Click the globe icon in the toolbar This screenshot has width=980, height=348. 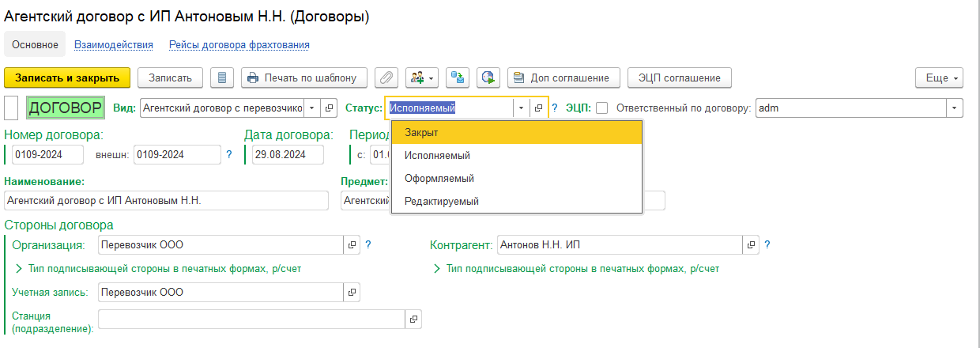click(488, 78)
